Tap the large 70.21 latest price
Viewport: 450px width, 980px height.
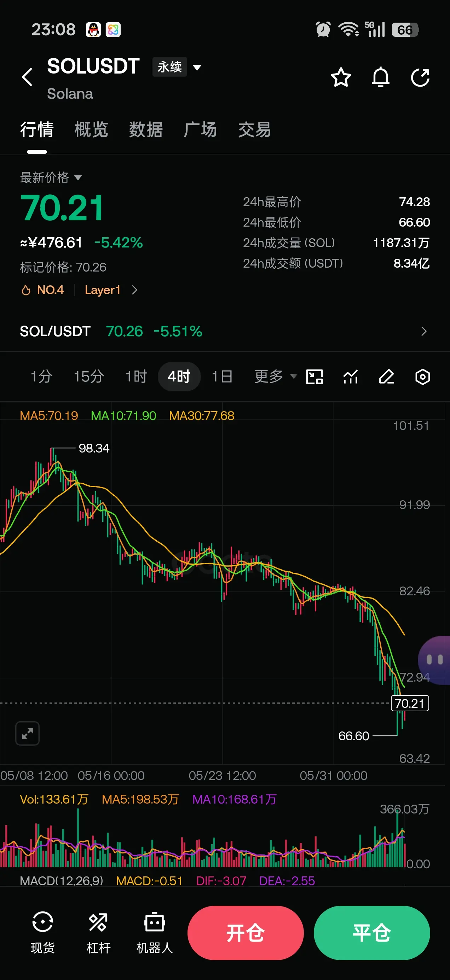pyautogui.click(x=62, y=208)
